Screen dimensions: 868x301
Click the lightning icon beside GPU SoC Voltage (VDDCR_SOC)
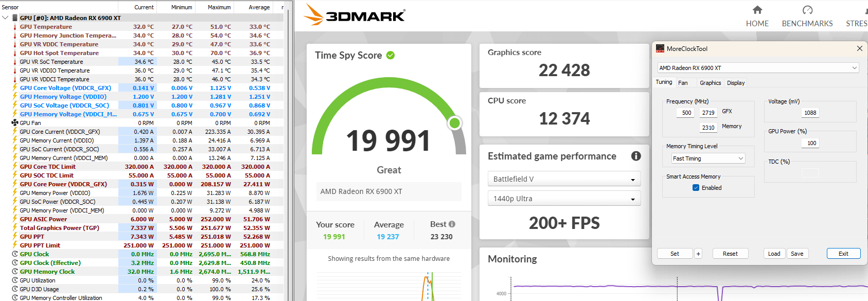click(15, 105)
